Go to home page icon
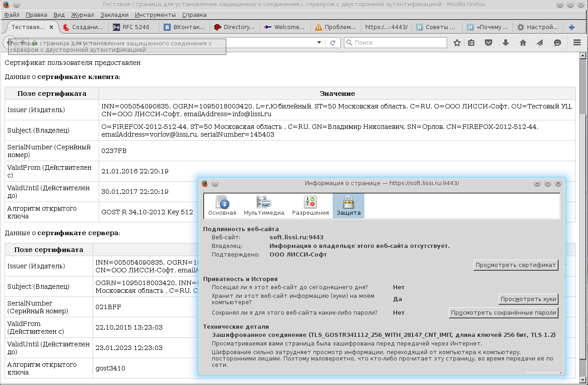The width and height of the screenshot is (588, 385). (523, 43)
